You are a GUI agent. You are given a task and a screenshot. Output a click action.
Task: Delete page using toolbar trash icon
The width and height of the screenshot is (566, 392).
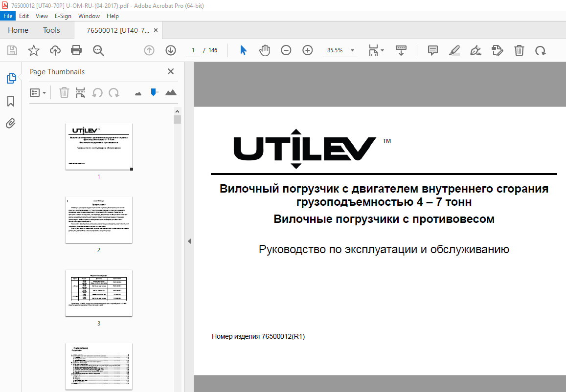[519, 50]
